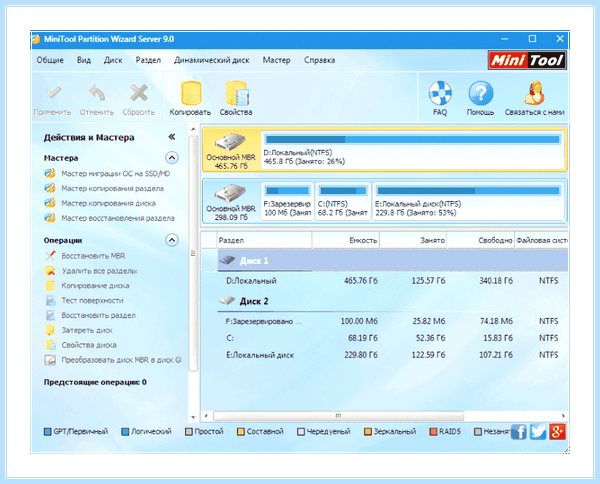600x484 pixels.
Task: Collapse the Действия и Мастера side panel
Action: pos(172,137)
